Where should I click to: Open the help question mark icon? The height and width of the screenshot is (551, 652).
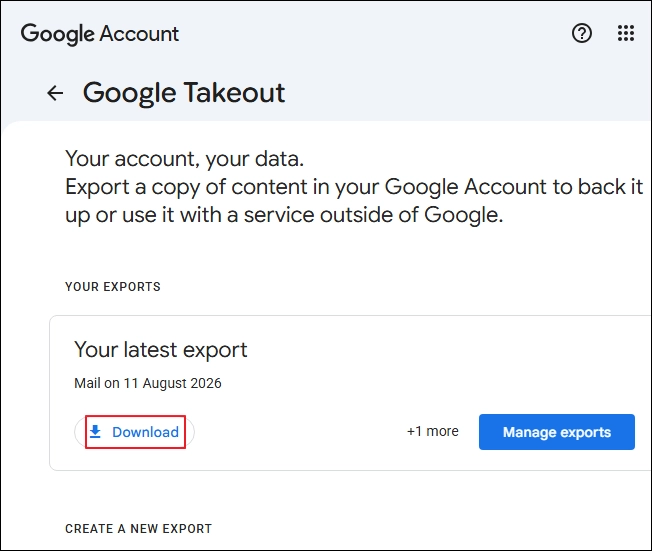coord(582,33)
